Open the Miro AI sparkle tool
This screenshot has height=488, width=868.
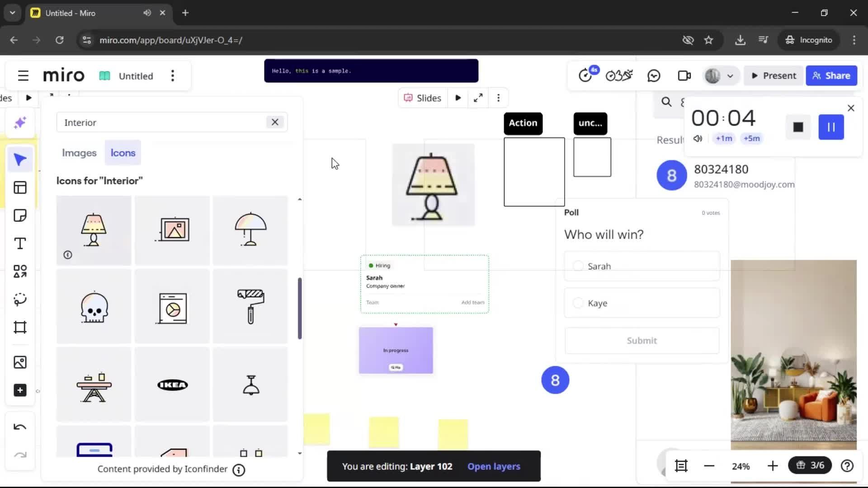click(x=20, y=123)
